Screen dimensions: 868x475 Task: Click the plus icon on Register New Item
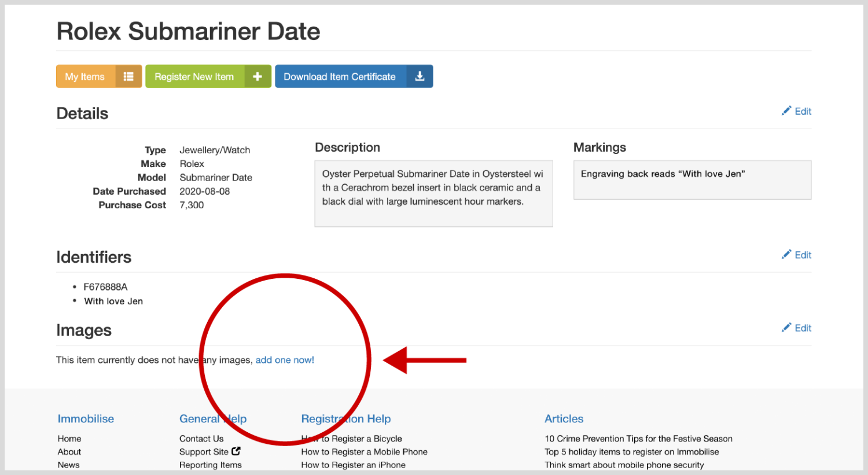click(258, 76)
